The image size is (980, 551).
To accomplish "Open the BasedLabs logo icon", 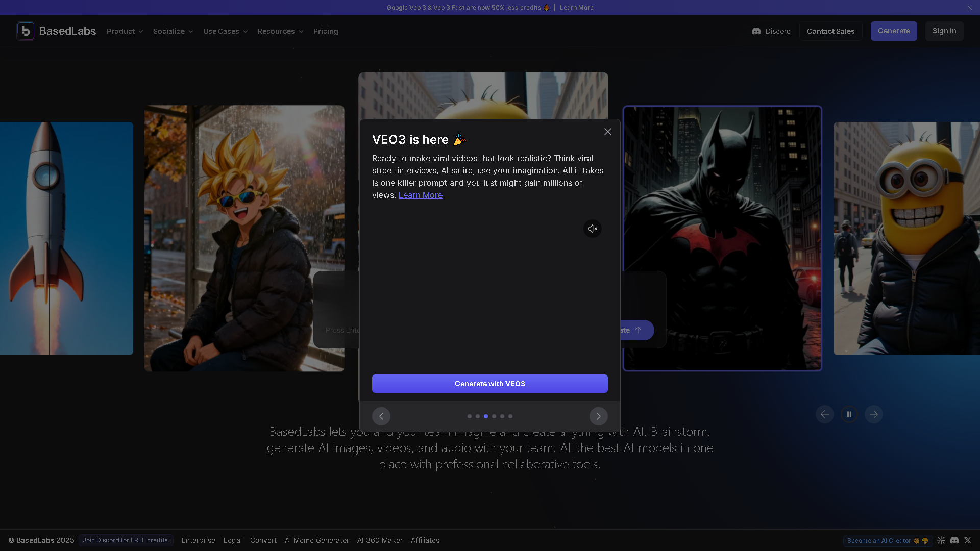I will pos(26,31).
